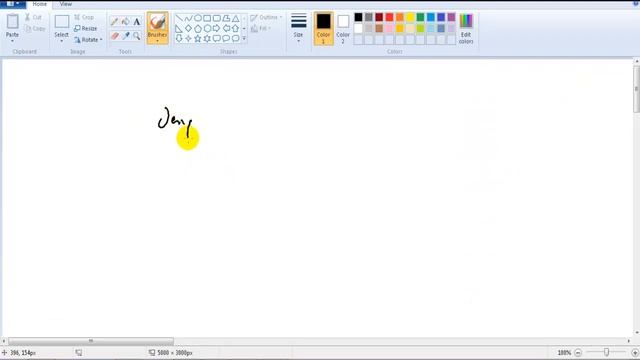Click the Select rectangle icon

click(62, 22)
